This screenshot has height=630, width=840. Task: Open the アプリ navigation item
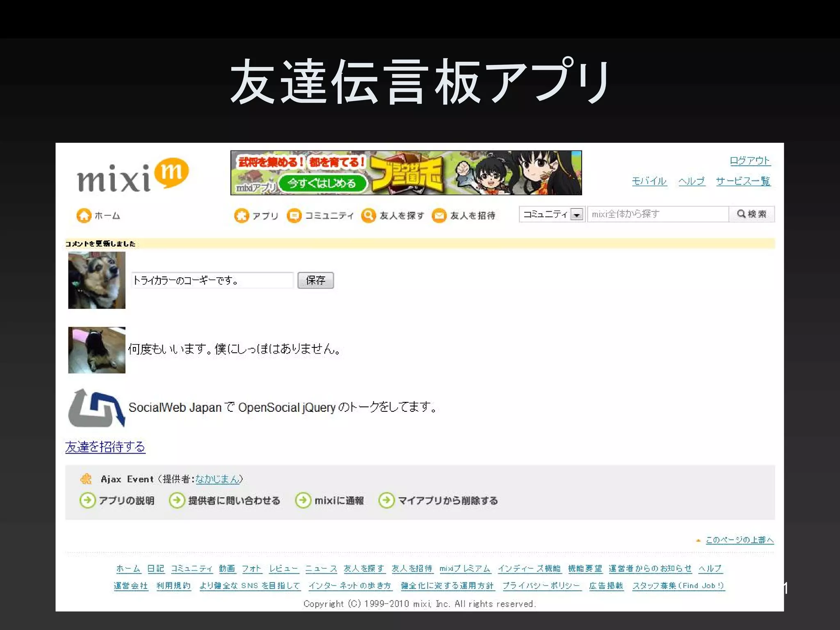pyautogui.click(x=256, y=215)
